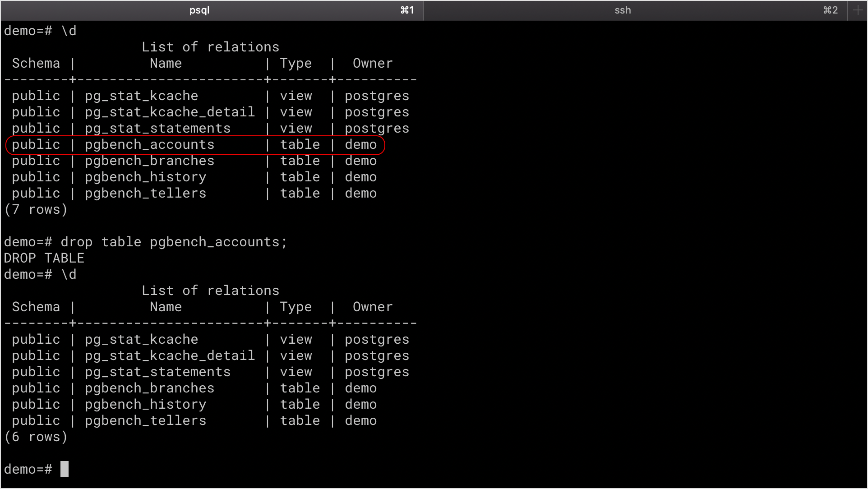The height and width of the screenshot is (489, 868).
Task: Click the (6 rows) summary
Action: [36, 437]
